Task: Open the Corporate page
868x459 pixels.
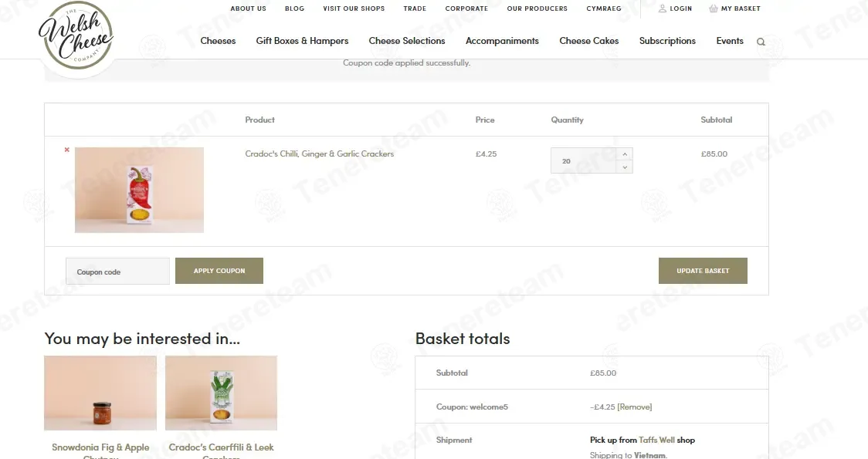Action: coord(466,8)
